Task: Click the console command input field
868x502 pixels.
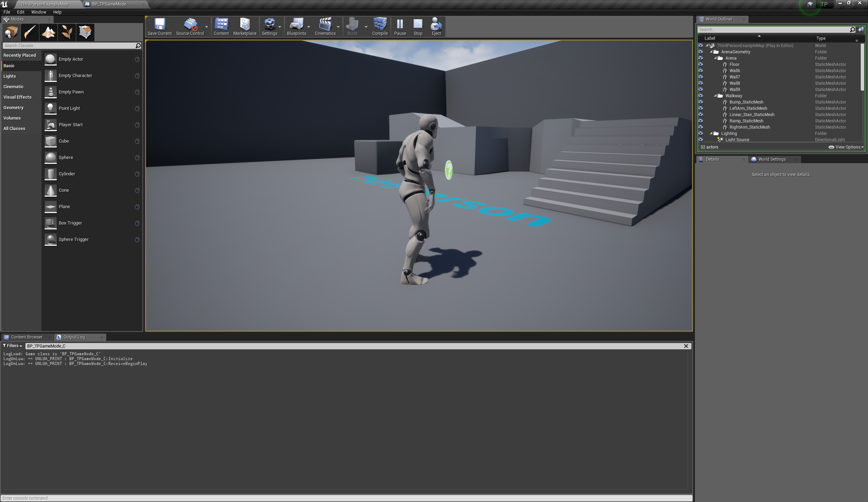Action: click(346, 498)
